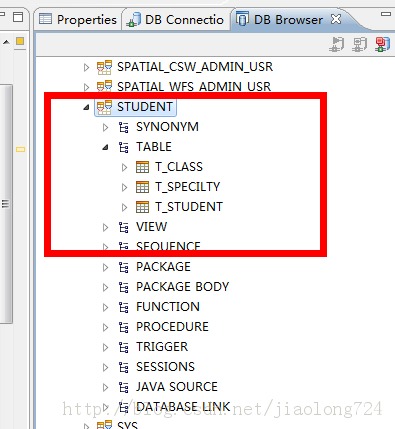Screen dimensions: 395x429
Task: Click the PACKAGE folder tree icon
Action: (x=124, y=267)
